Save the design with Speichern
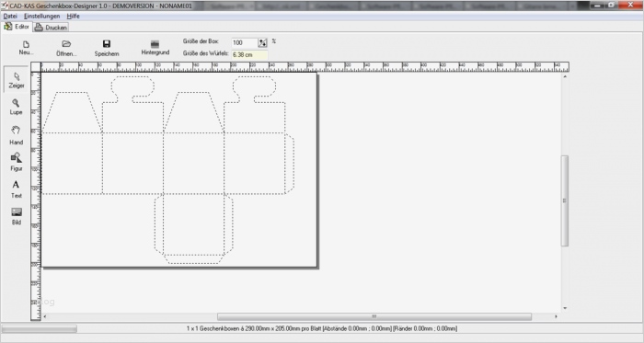644x343 pixels. [x=107, y=48]
